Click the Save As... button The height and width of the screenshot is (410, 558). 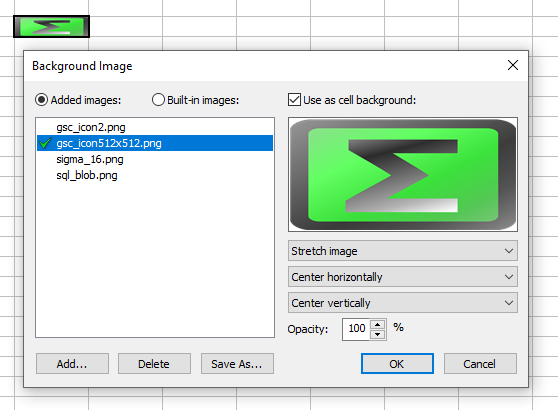coord(237,364)
